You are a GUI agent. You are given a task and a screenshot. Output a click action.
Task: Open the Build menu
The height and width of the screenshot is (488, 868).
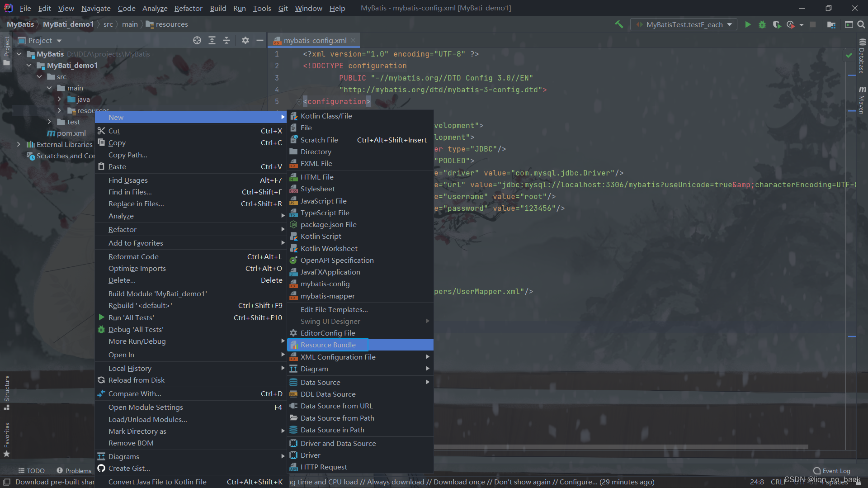click(218, 8)
